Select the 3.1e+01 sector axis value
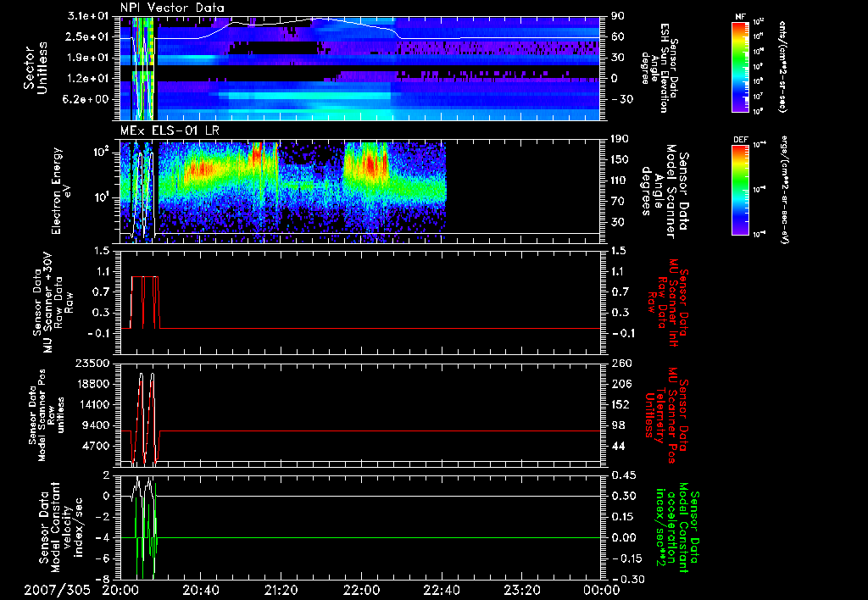 (87, 16)
